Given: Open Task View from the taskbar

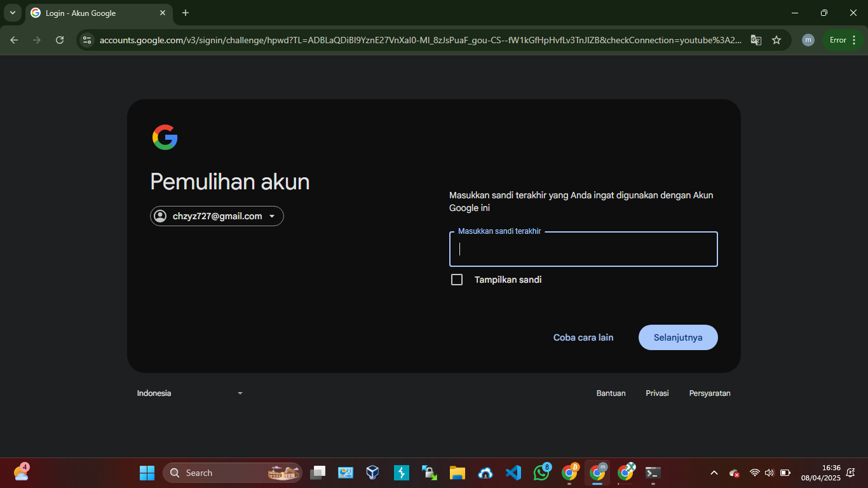Looking at the screenshot, I should tap(318, 473).
